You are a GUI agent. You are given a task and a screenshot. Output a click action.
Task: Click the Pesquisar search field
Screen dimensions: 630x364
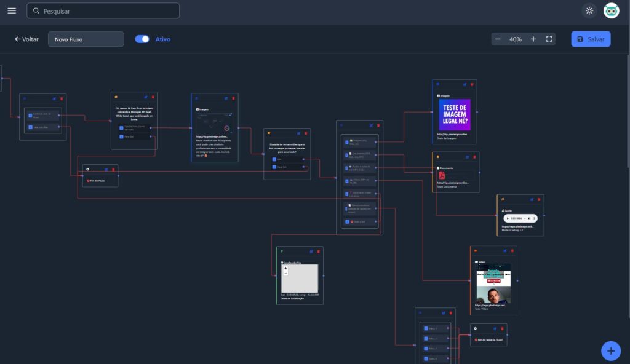(x=103, y=10)
